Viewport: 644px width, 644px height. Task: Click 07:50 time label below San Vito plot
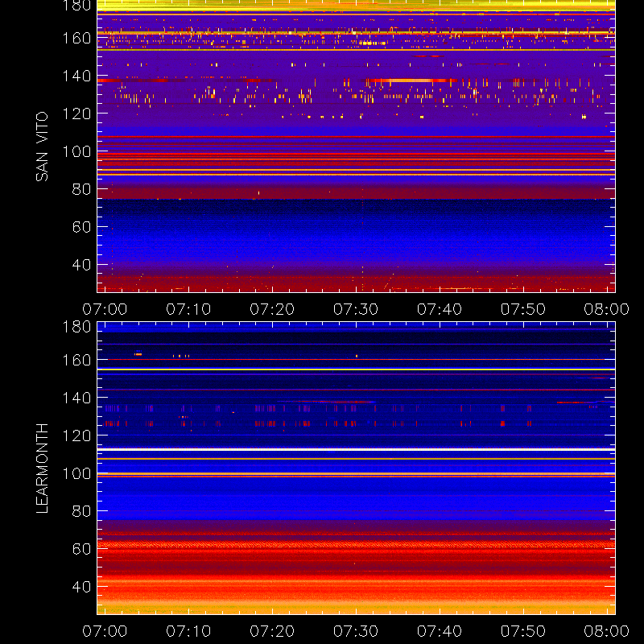(x=523, y=309)
